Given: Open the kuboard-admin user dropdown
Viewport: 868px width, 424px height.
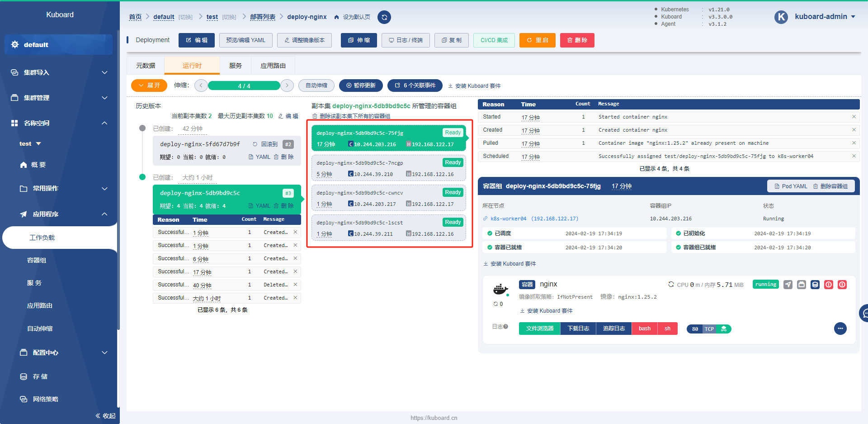Looking at the screenshot, I should (x=825, y=17).
